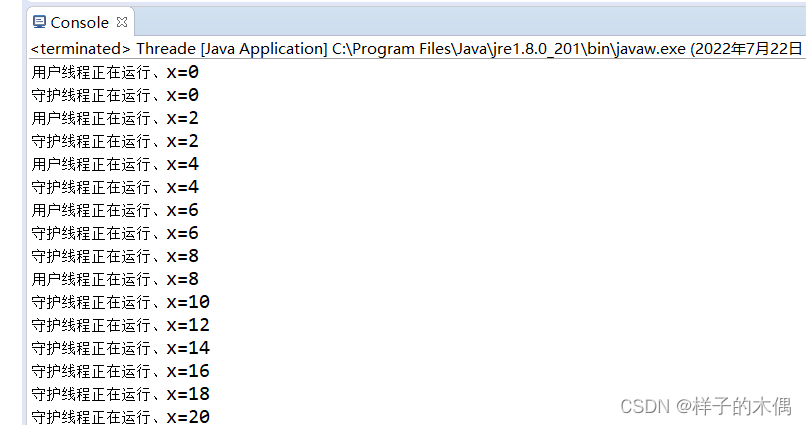Image resolution: width=806 pixels, height=425 pixels.
Task: Click the line '用户线程正在运行、x=4'
Action: [x=115, y=164]
